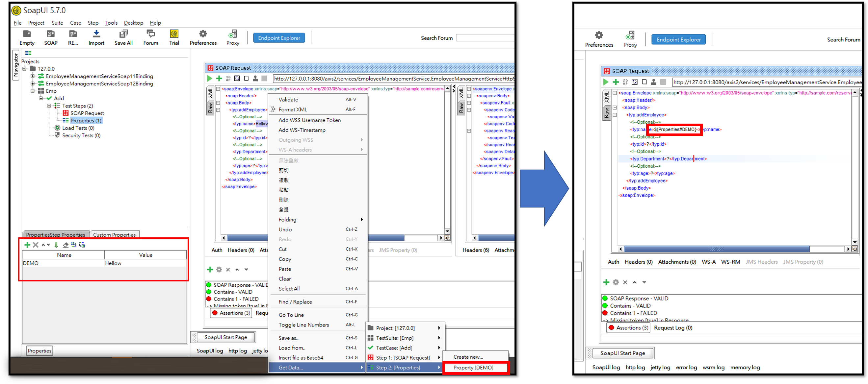The height and width of the screenshot is (384, 868).
Task: Click the Save All toolbar icon
Action: [123, 34]
